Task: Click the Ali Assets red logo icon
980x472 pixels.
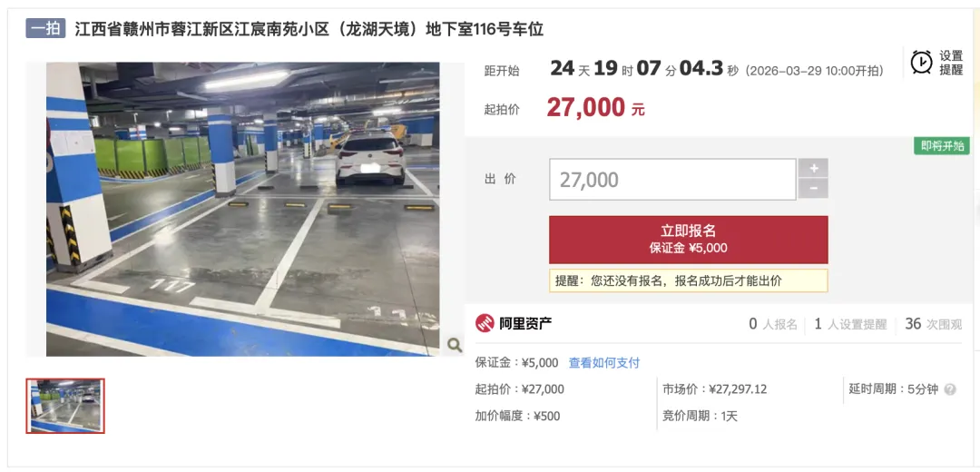Action: [x=485, y=323]
